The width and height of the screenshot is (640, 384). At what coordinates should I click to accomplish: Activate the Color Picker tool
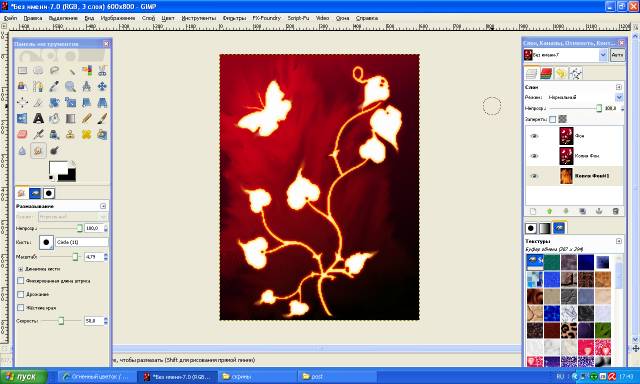54,86
